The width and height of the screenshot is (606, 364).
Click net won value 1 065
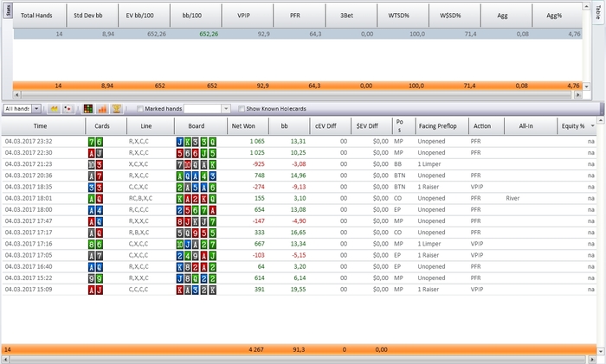click(257, 142)
